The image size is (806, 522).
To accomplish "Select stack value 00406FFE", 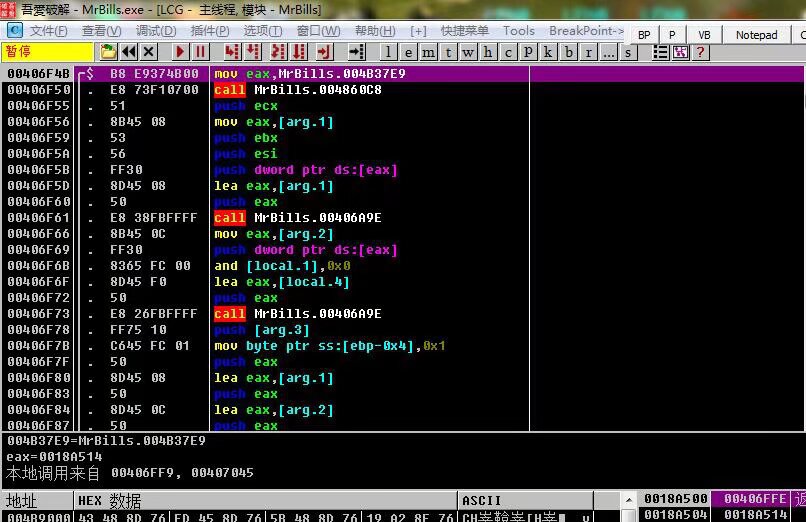I will pos(755,498).
